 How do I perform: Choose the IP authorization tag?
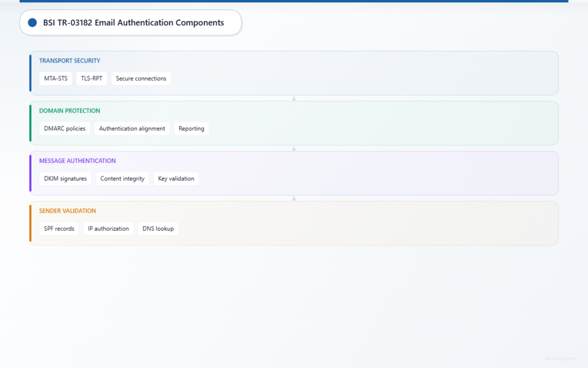(x=109, y=229)
